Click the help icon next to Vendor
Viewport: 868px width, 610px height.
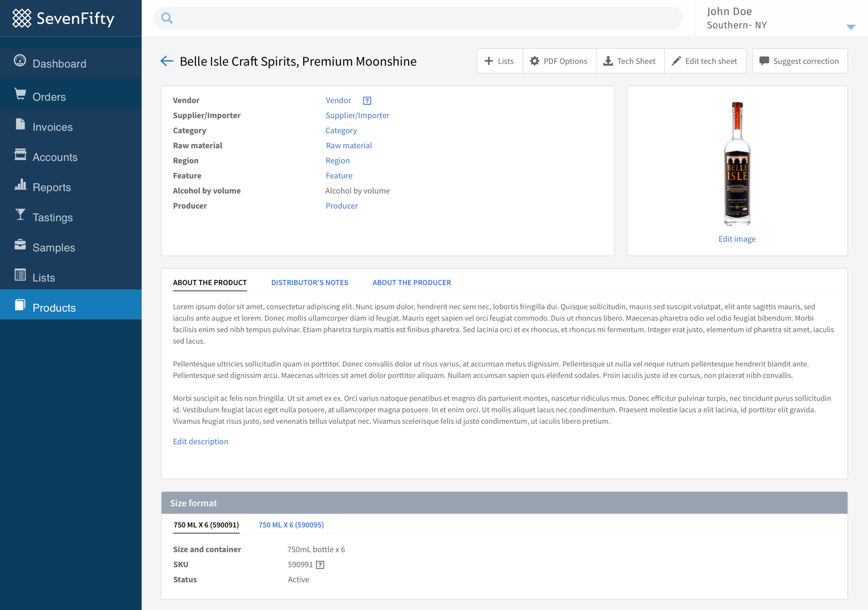click(x=367, y=101)
